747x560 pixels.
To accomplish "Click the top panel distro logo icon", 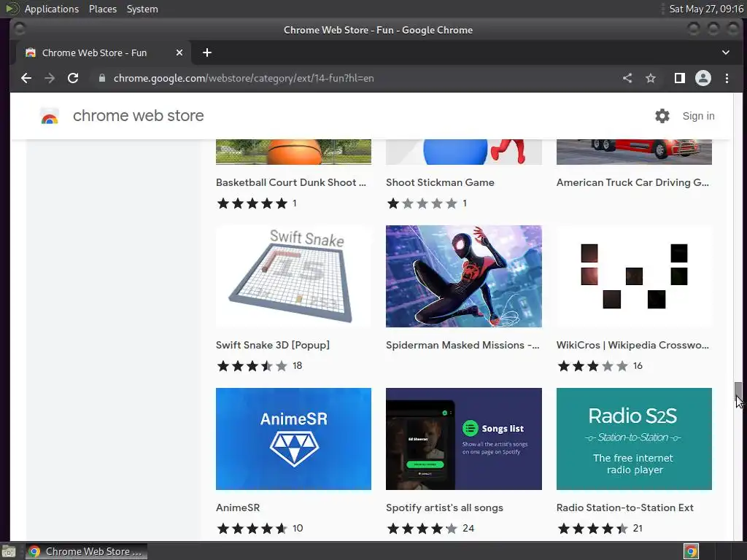I will click(x=12, y=9).
